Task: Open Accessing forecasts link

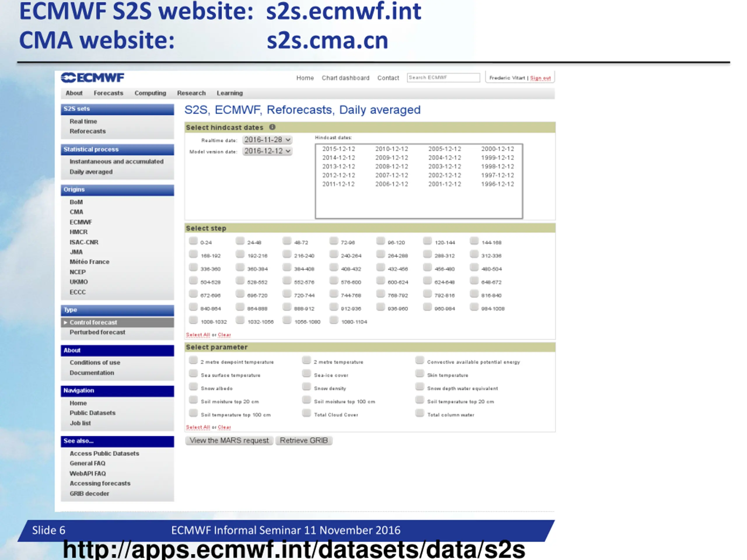Action: pos(100,483)
